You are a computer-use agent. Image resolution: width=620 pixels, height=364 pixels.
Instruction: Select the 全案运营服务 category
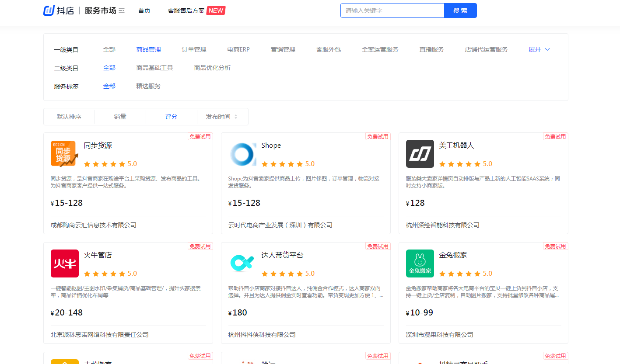[x=380, y=49]
